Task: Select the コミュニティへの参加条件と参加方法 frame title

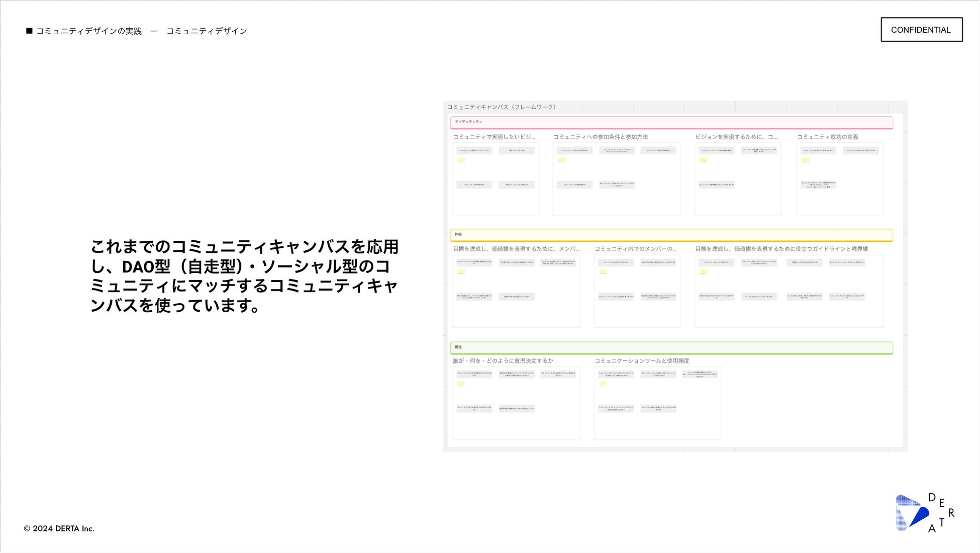Action: [x=600, y=137]
